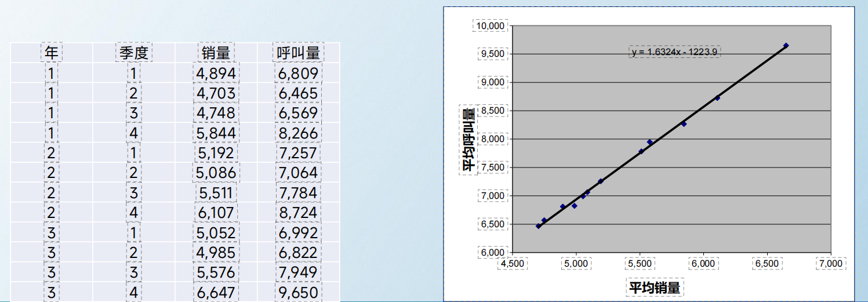Select the table cell showing 6,569
The height and width of the screenshot is (302, 868).
299,113
